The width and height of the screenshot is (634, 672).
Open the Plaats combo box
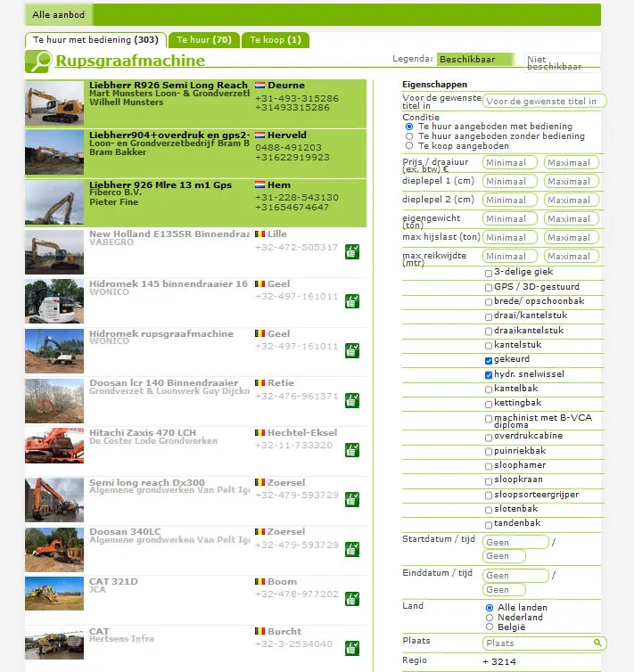537,643
